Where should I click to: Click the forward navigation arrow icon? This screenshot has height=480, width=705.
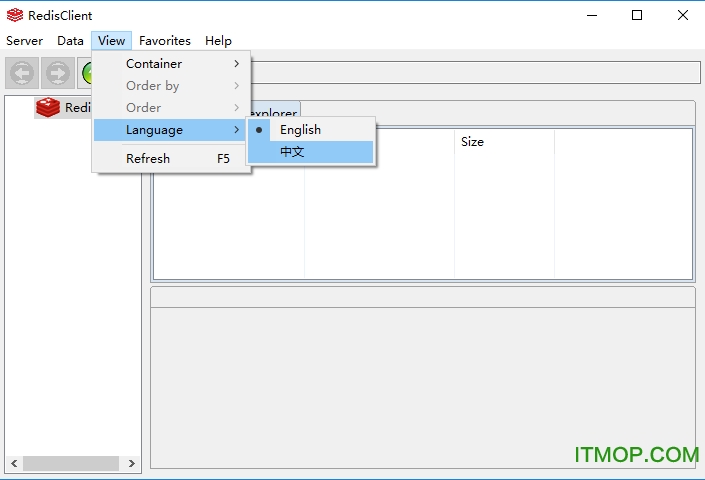point(58,73)
